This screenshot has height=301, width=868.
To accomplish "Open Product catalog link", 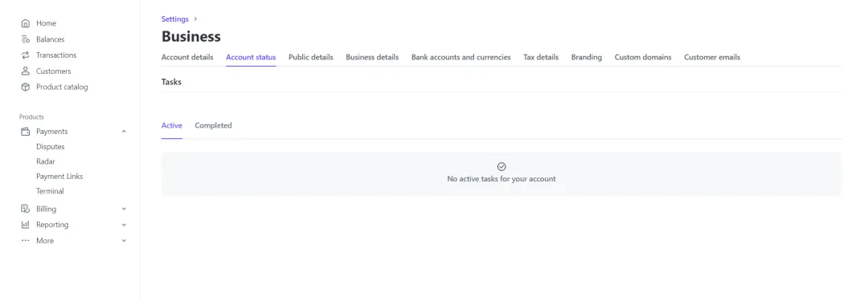I will pyautogui.click(x=62, y=87).
